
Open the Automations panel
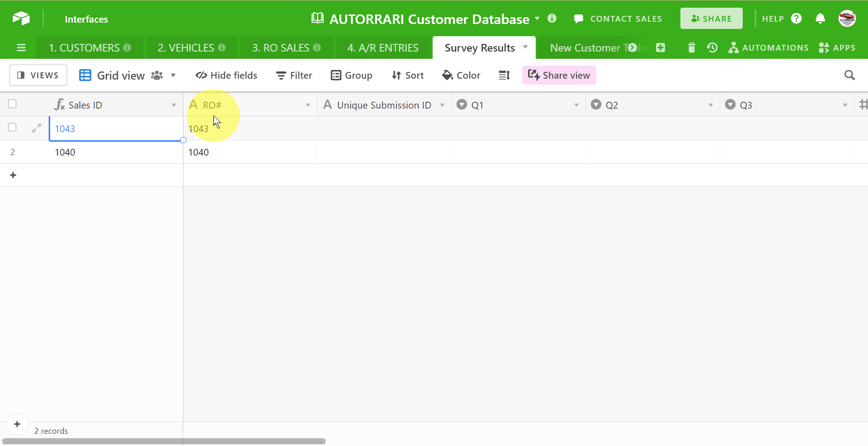(x=768, y=47)
